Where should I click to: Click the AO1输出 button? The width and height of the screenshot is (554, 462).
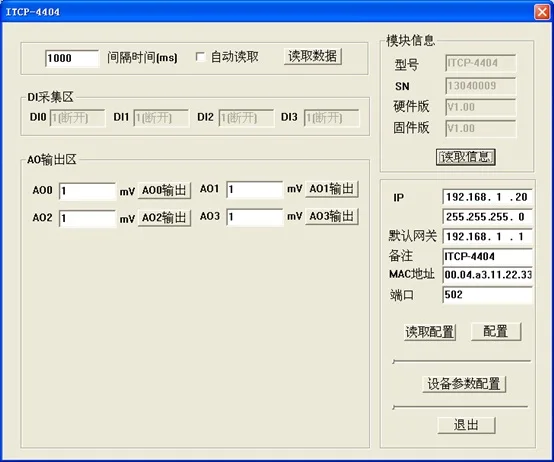point(332,189)
